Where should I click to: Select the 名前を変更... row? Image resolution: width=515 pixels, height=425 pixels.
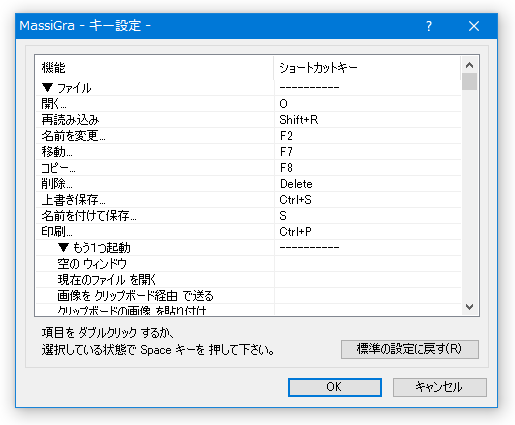pos(248,136)
